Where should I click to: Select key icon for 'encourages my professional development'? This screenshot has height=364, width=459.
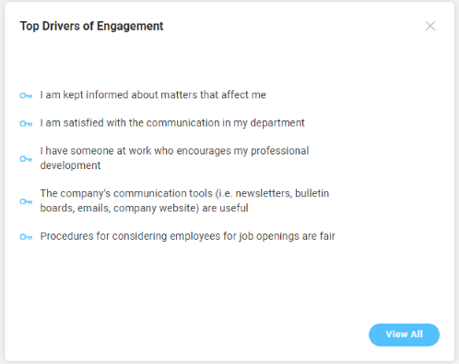coord(26,159)
